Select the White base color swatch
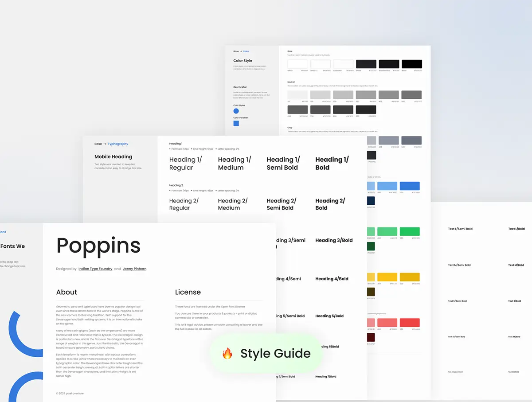The width and height of the screenshot is (532, 402). pos(297,64)
